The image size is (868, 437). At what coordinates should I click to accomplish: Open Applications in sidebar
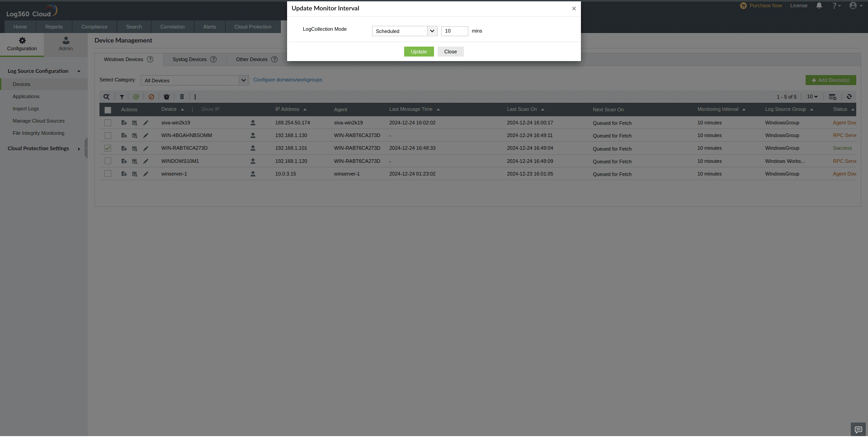tap(26, 97)
